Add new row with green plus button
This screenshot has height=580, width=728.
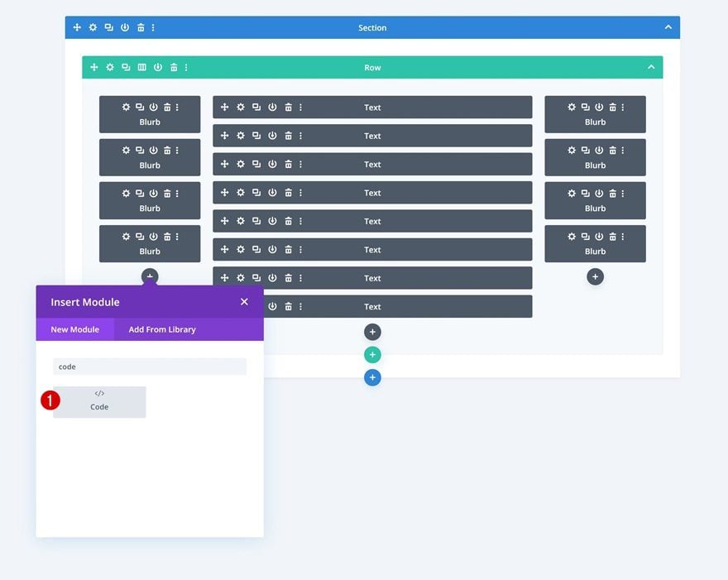point(372,355)
